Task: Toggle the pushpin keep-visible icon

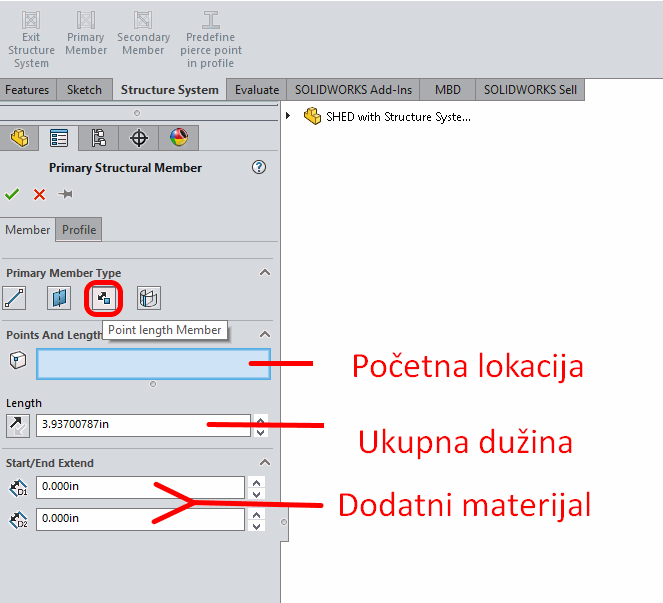Action: point(66,194)
